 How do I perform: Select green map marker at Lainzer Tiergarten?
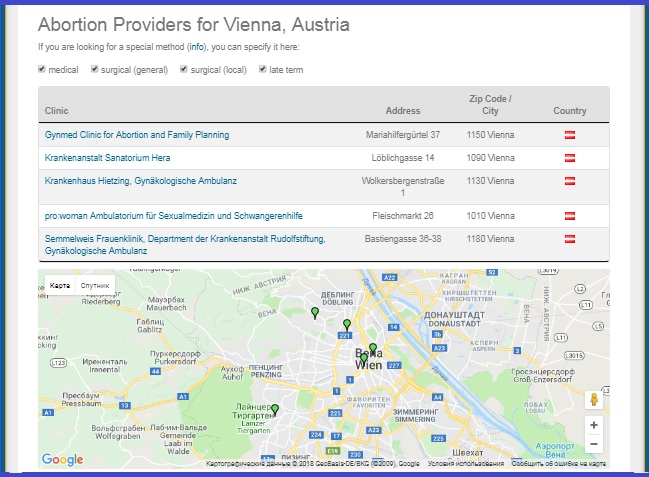point(274,410)
